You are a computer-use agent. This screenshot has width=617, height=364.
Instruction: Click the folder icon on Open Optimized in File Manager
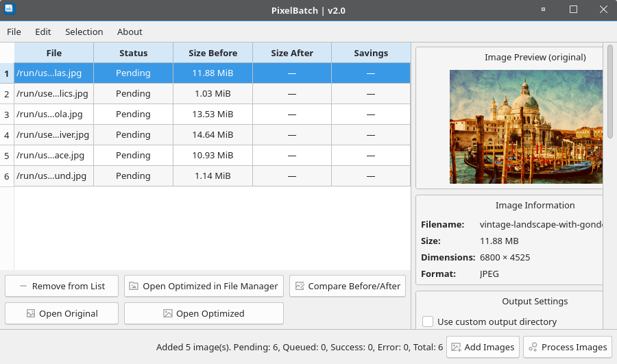click(134, 286)
